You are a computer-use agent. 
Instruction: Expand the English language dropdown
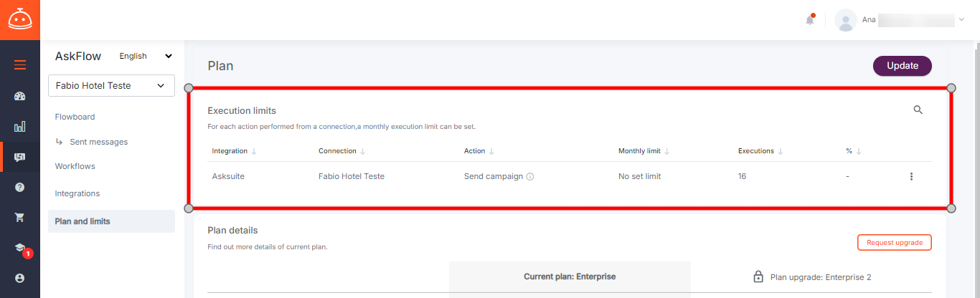(x=146, y=56)
